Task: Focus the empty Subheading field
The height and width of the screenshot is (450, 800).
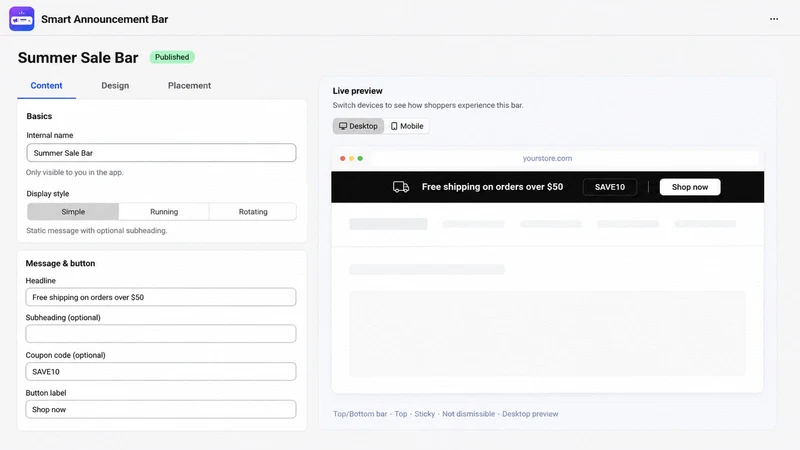Action: click(x=161, y=334)
